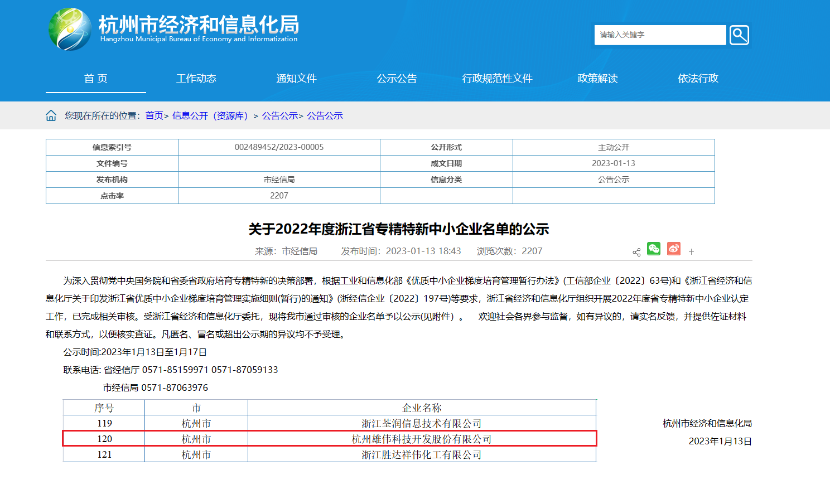Click the 信息分类 label cell
The width and height of the screenshot is (830, 504).
(446, 180)
